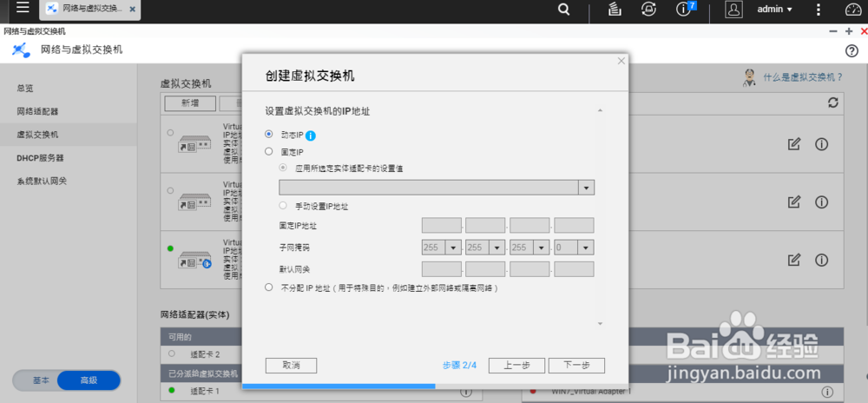This screenshot has width=868, height=403.
Task: Select 手动设置IP地址 radio option
Action: click(283, 205)
